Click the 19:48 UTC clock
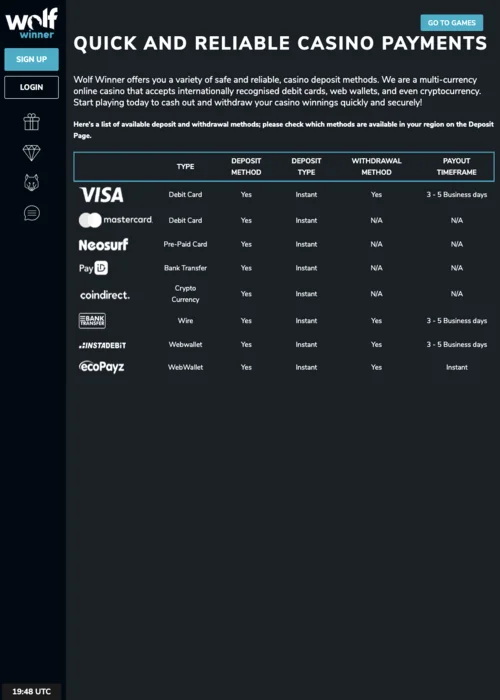Image resolution: width=500 pixels, height=700 pixels. click(31, 692)
